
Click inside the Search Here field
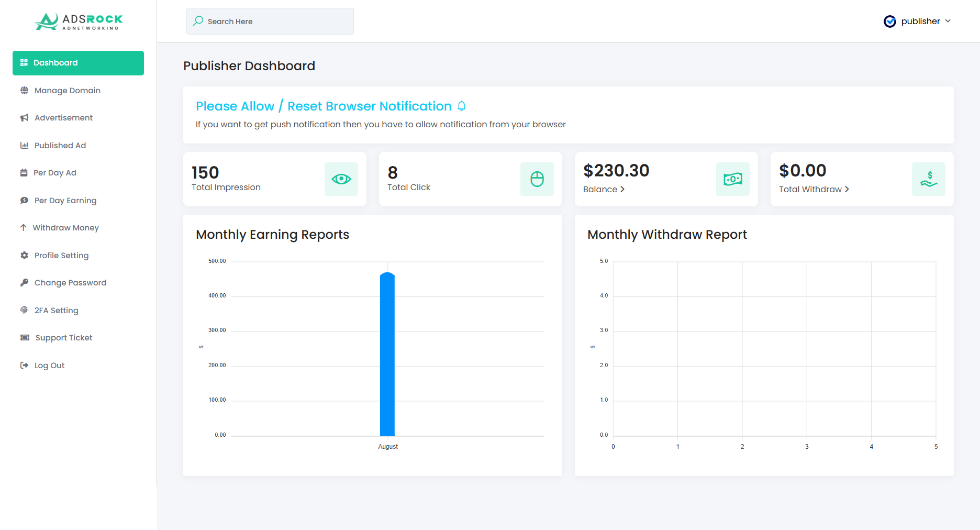point(270,21)
